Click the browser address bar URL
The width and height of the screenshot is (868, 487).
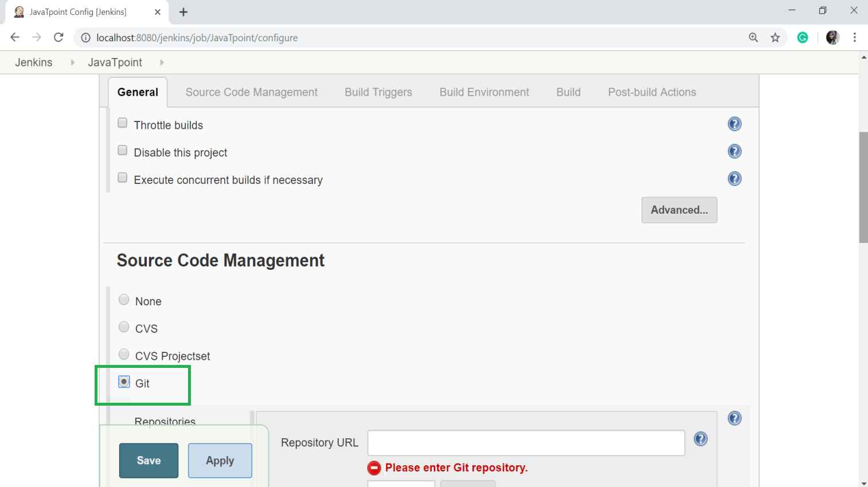(x=197, y=38)
